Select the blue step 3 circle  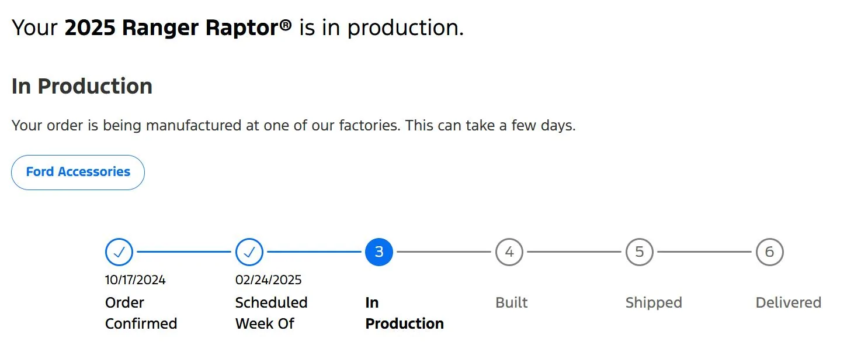coord(379,252)
